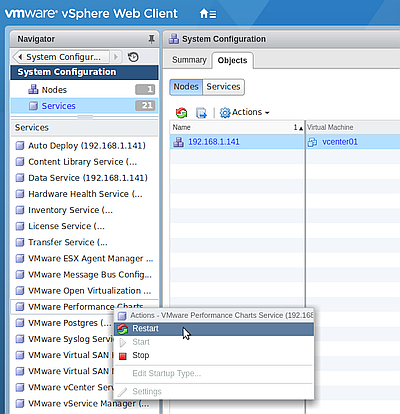400x414 pixels.
Task: Click the System Configuration navigator header
Action: [84, 72]
